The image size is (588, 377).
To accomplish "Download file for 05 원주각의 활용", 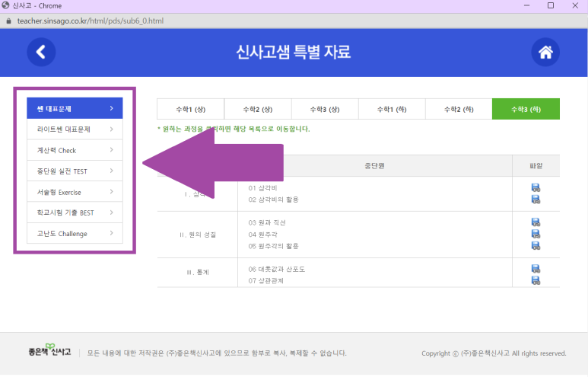I will pyautogui.click(x=536, y=245).
